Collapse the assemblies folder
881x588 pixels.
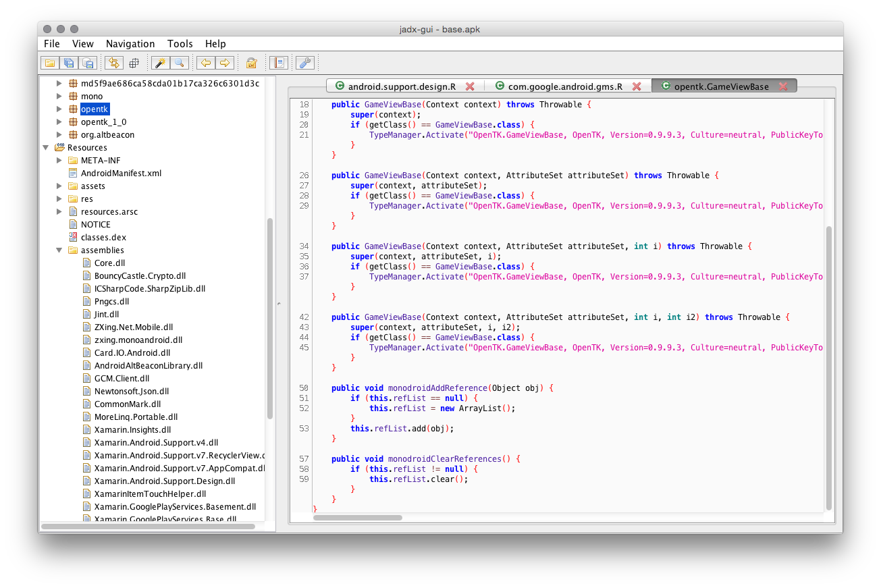click(x=59, y=250)
